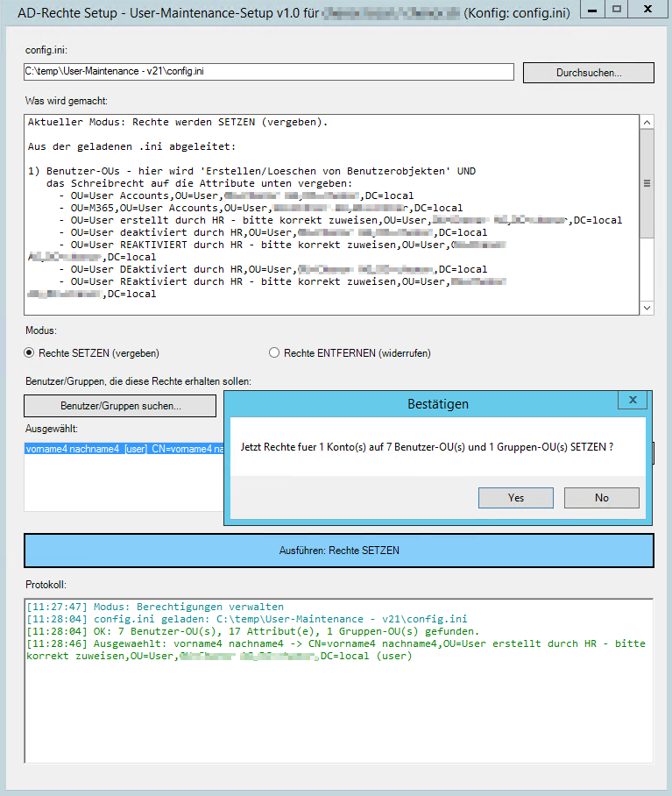672x796 pixels.
Task: Click log line '7 Benutzer-OU(s), 17 Attribut(e)'
Action: (253, 631)
